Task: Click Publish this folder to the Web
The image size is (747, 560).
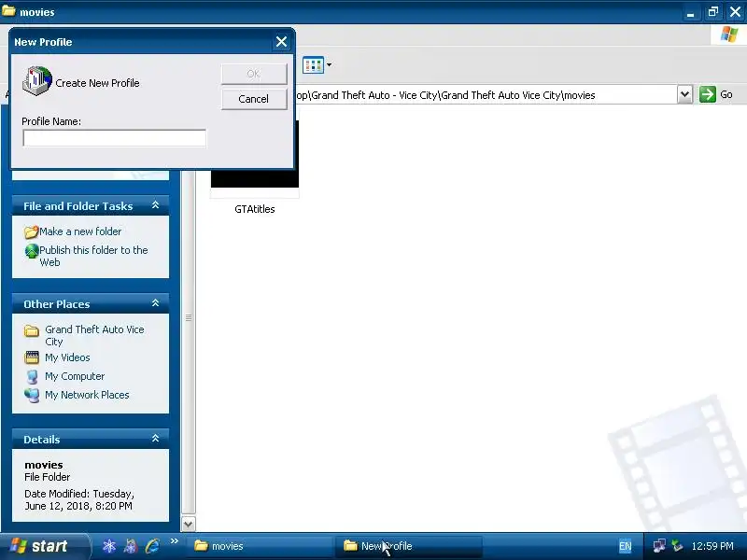Action: [x=93, y=256]
